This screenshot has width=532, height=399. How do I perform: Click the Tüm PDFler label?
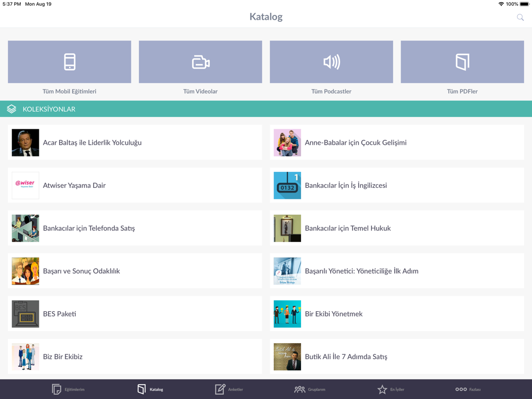coord(462,92)
